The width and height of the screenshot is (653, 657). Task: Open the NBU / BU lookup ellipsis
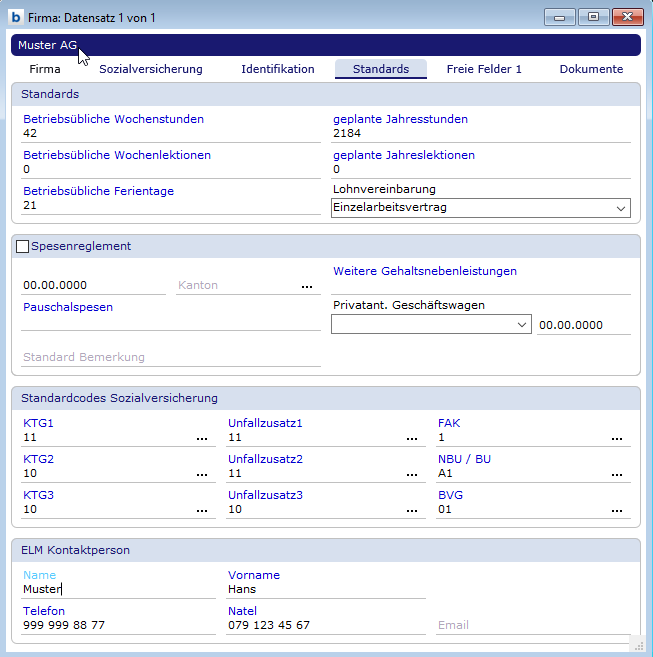click(x=617, y=474)
